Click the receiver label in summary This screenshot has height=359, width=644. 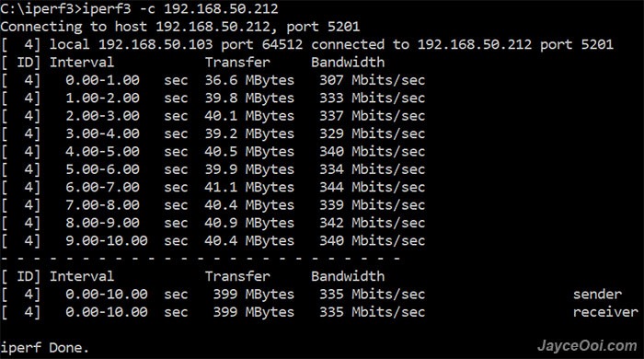click(605, 312)
